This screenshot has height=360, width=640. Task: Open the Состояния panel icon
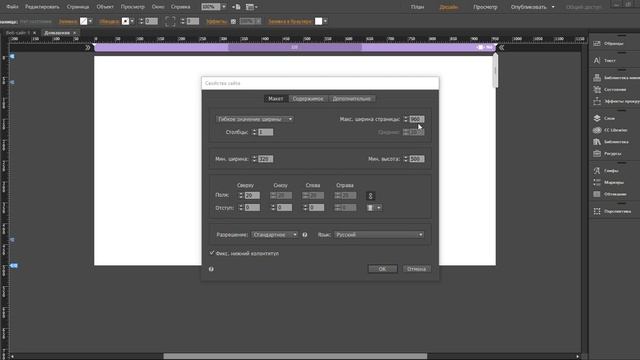point(597,89)
